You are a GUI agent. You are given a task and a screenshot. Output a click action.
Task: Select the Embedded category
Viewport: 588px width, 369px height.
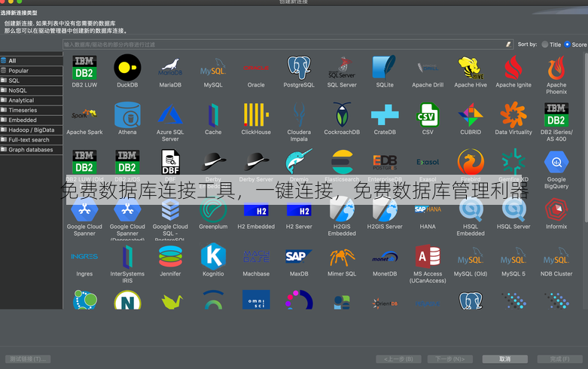[x=32, y=120]
